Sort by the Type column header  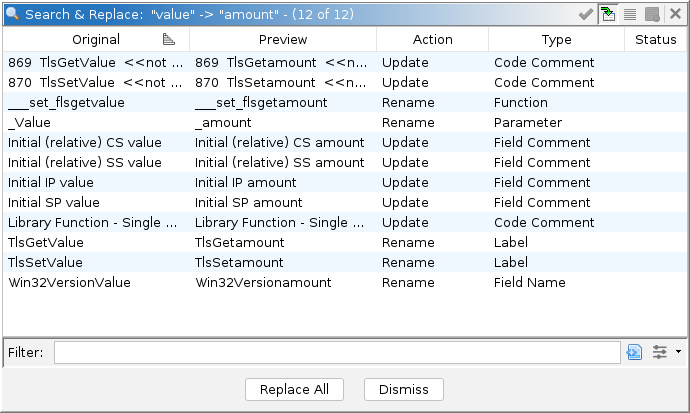pyautogui.click(x=556, y=40)
